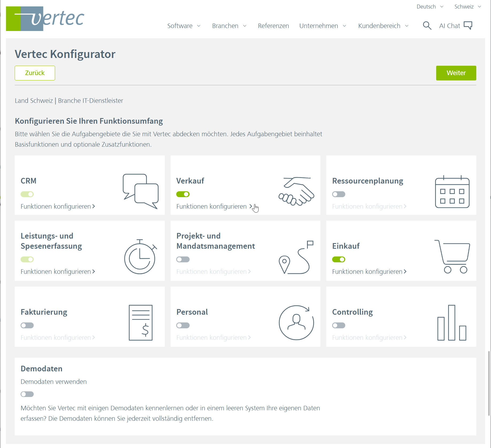Enable the Fakturierung switch
The image size is (491, 448).
click(x=27, y=325)
